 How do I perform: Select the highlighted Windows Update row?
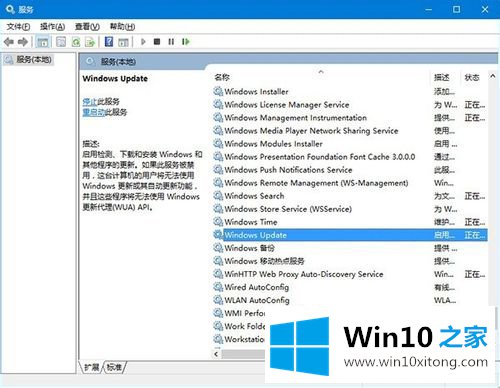click(350, 235)
